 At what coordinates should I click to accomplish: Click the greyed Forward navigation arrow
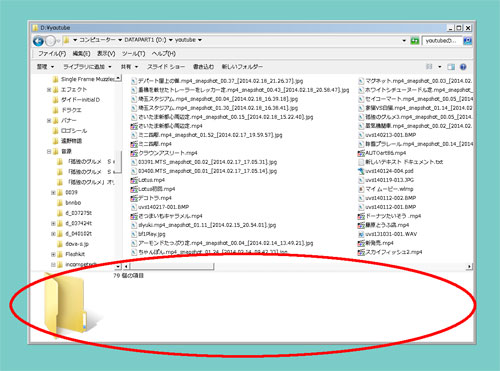coord(50,41)
